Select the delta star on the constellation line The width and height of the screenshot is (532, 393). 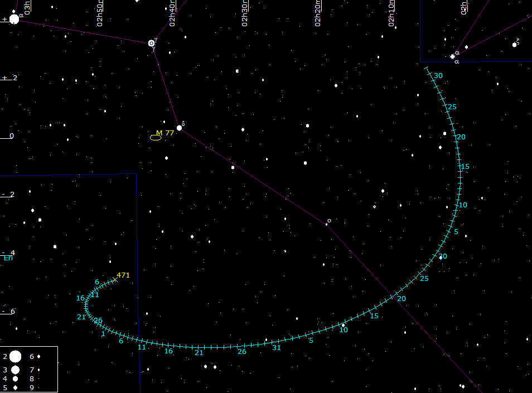pos(179,128)
